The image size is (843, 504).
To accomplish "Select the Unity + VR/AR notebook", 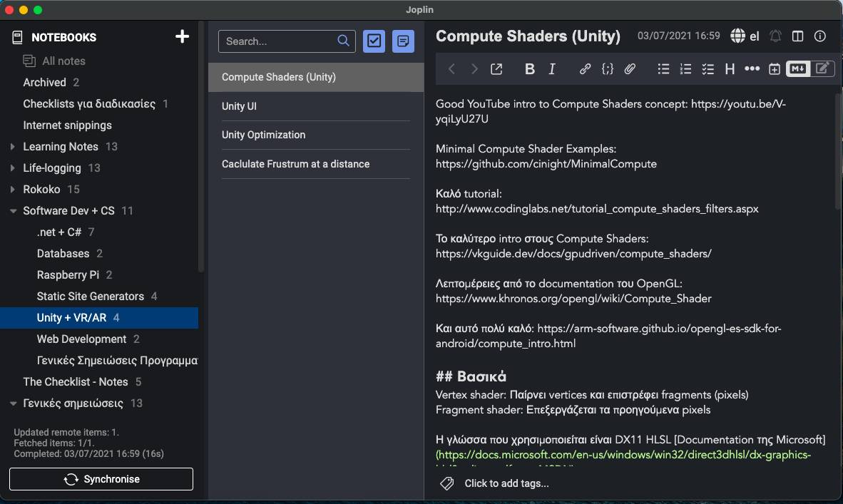I will 99,317.
